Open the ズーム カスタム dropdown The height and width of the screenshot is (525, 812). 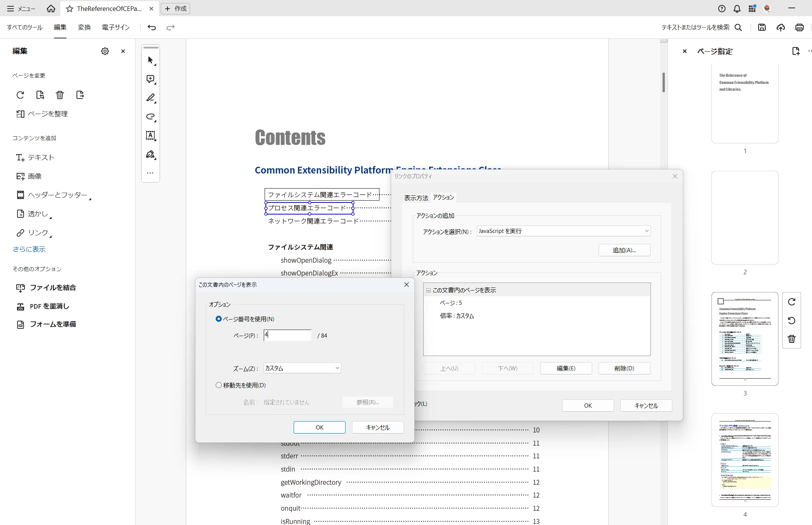point(302,368)
